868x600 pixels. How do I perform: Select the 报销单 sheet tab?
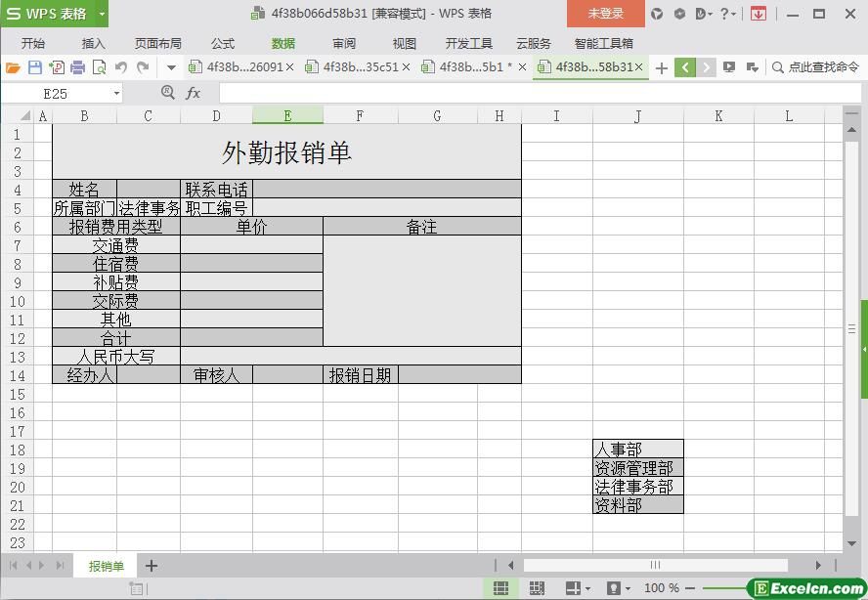click(x=106, y=566)
